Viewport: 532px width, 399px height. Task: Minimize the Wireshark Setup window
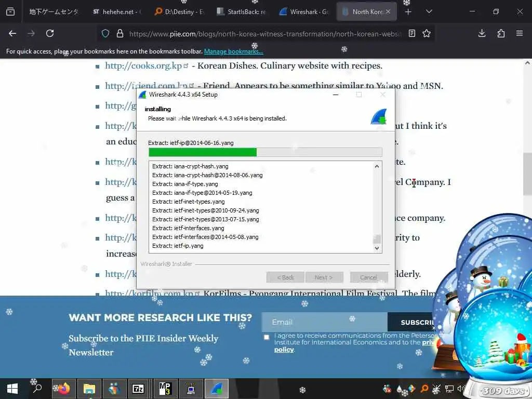(336, 95)
